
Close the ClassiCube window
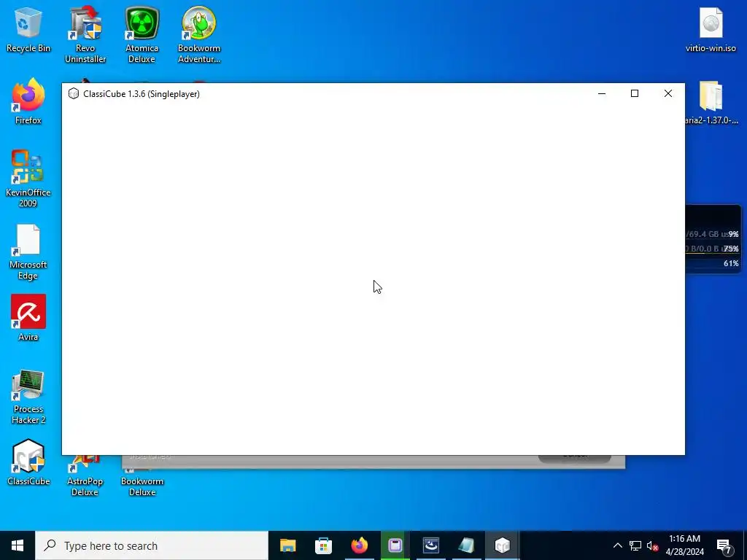click(668, 94)
